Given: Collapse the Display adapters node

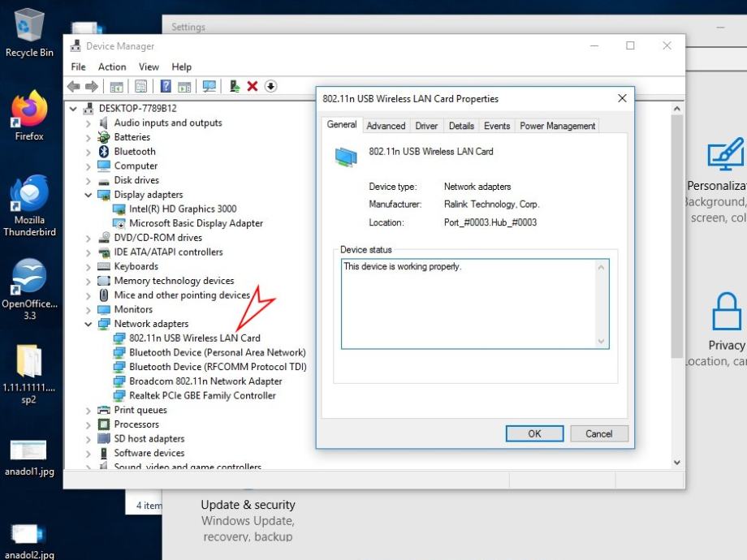Looking at the screenshot, I should coord(89,195).
